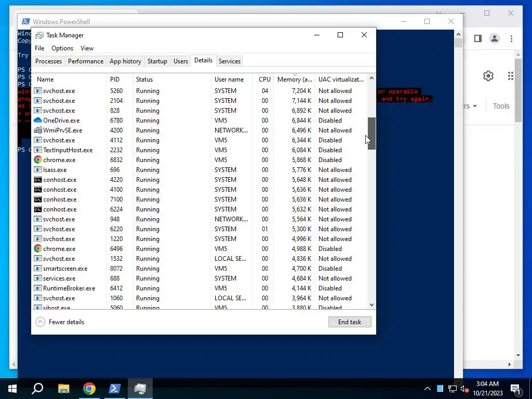Click chrome.exe icon with PID 6832
This screenshot has height=399, width=532.
pyautogui.click(x=38, y=160)
